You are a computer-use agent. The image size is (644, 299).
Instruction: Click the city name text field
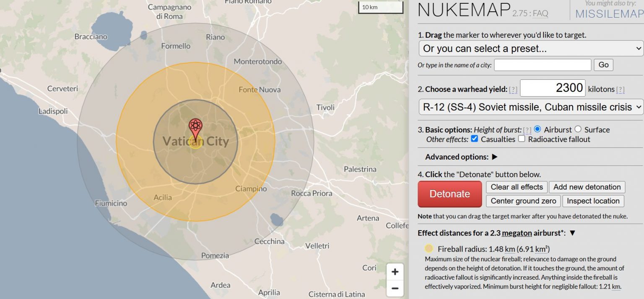(543, 65)
